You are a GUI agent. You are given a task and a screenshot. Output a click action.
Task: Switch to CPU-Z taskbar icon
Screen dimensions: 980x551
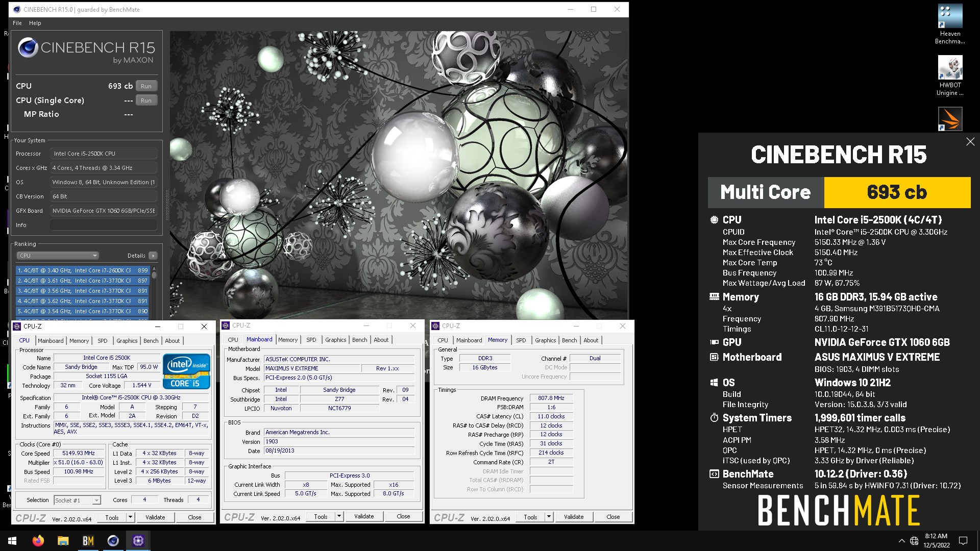coord(138,541)
